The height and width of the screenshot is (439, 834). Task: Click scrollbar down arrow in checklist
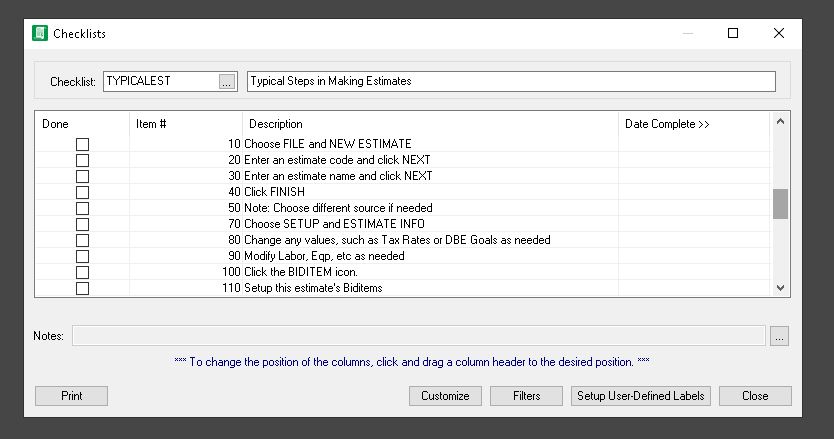pos(780,288)
